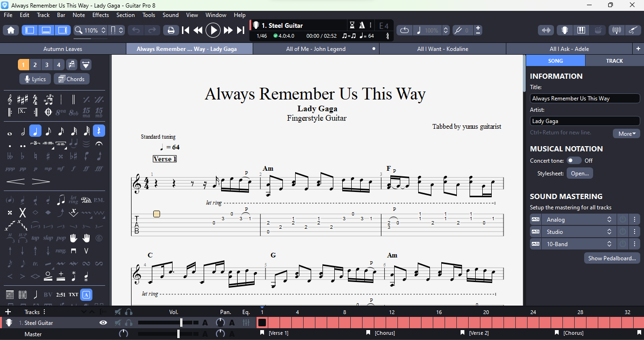The width and height of the screenshot is (644, 340).
Task: Apply the decrescendo hairpin
Action: coord(41,182)
